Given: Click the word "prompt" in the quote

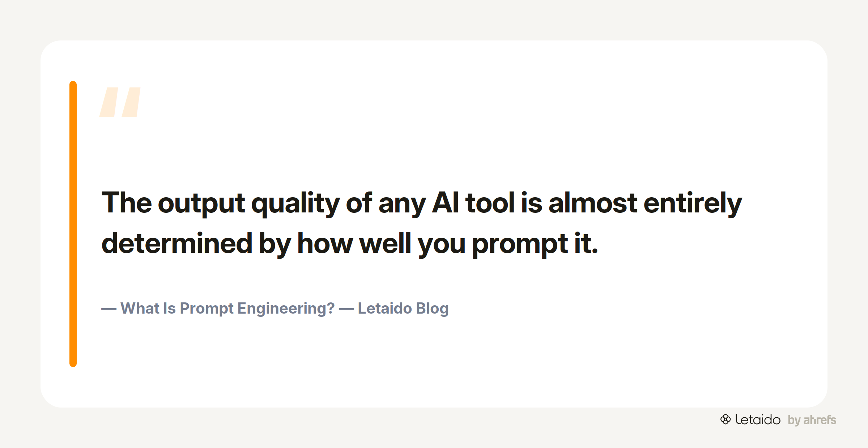Looking at the screenshot, I should tap(520, 245).
